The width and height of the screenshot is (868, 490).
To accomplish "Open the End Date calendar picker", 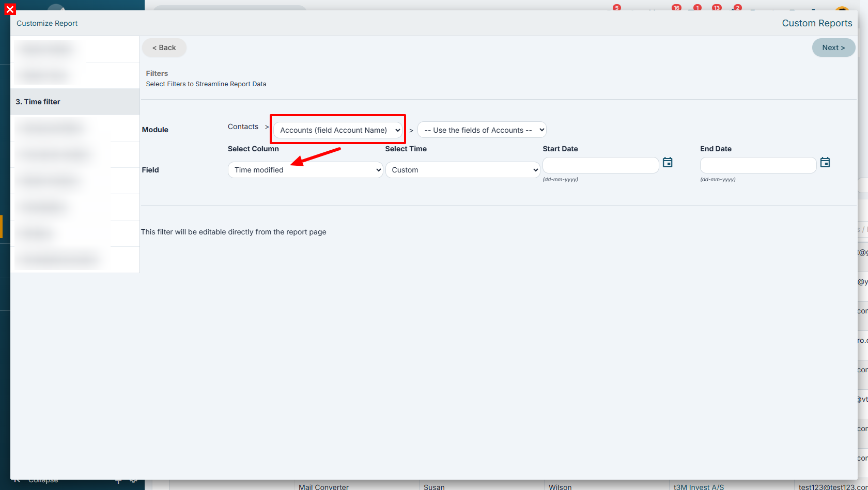I will point(825,163).
